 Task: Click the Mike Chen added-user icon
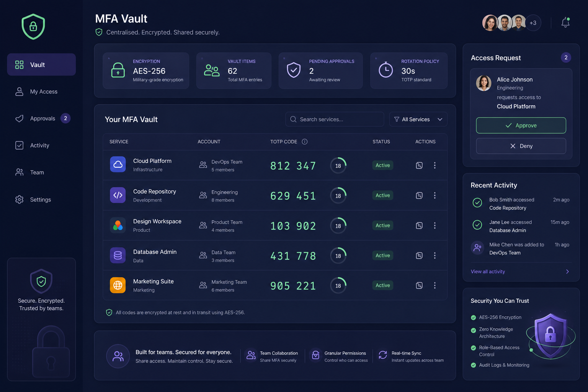[477, 248]
